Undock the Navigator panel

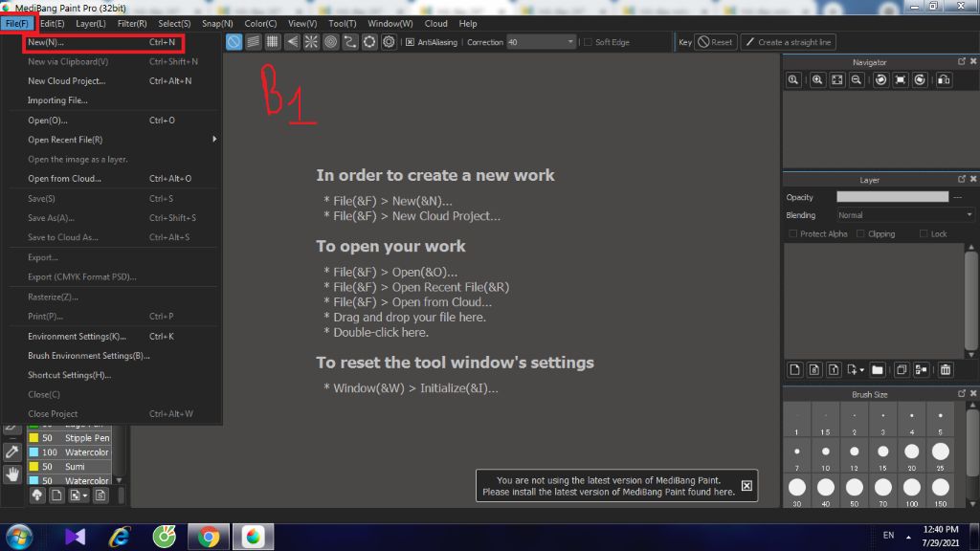(x=961, y=61)
